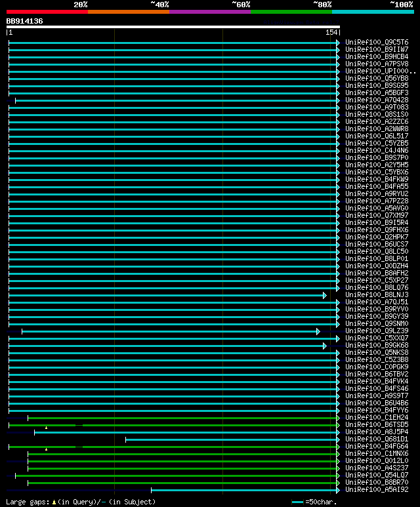This screenshot has width=420, height=507.
Task: Select the UniRef100_C5XXQ7 label
Action: click(377, 338)
